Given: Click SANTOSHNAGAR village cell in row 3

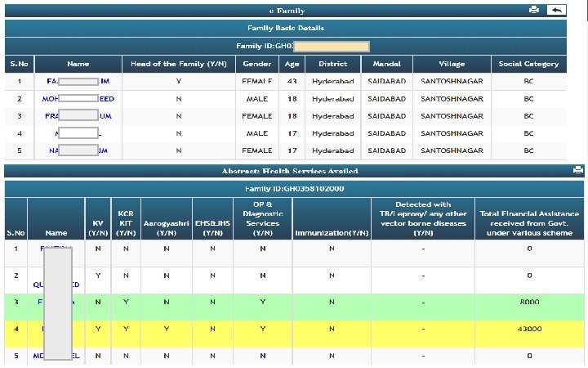Looking at the screenshot, I should [x=452, y=116].
